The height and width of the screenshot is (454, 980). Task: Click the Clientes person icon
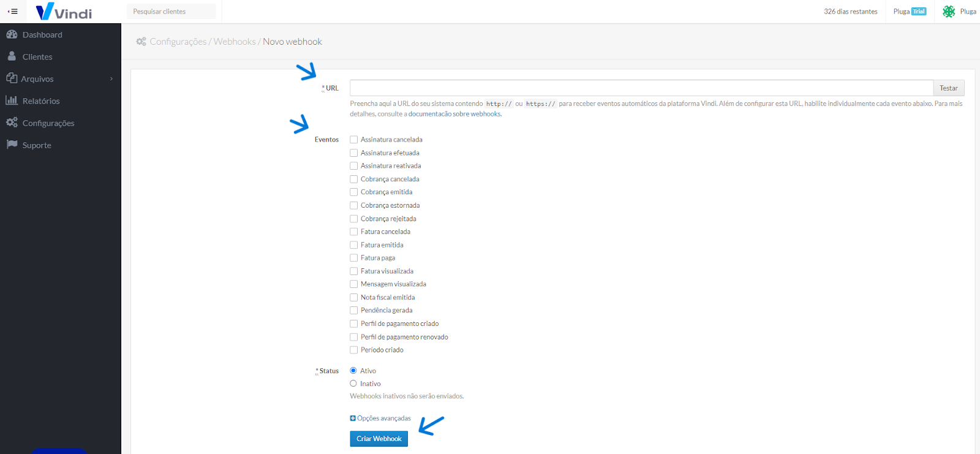pos(12,56)
